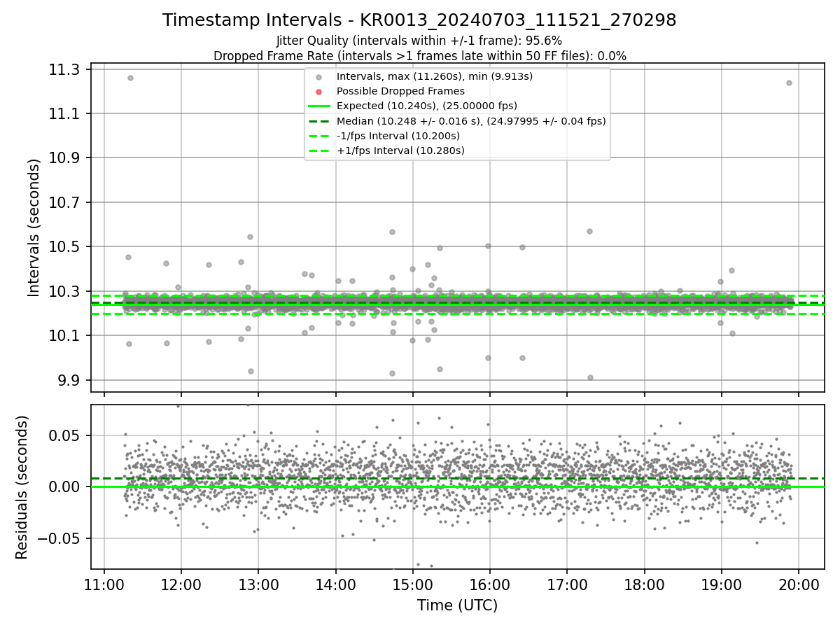Screen dimensions: 840x630
Task: Click the minimum 9.913s interval point near 17:18
Action: coord(590,377)
